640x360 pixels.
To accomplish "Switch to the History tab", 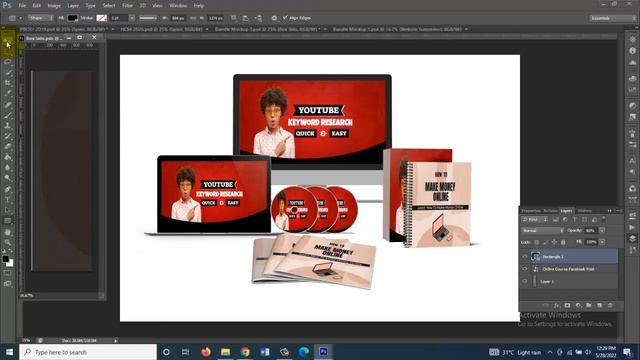I will (584, 211).
